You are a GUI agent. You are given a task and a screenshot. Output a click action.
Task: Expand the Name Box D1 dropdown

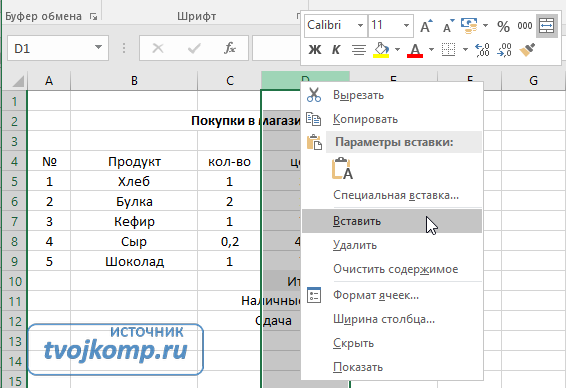pyautogui.click(x=98, y=47)
